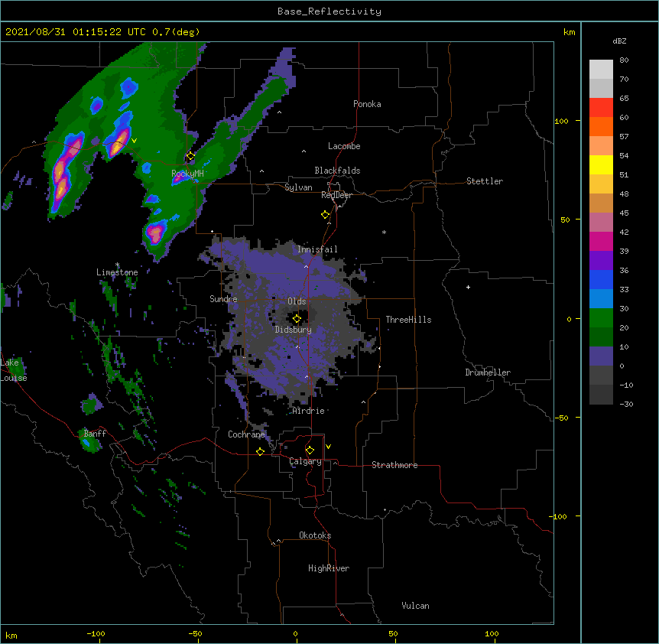This screenshot has height=644, width=659.
Task: Click the Ponoka city label
Action: (x=367, y=104)
